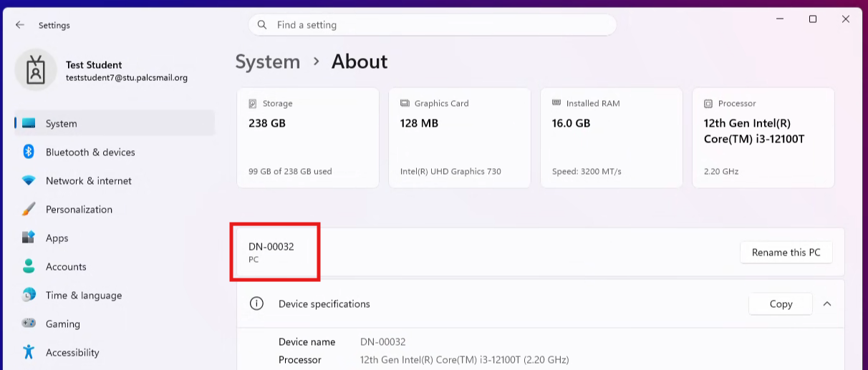The image size is (868, 370).
Task: Open System settings category
Action: (115, 123)
